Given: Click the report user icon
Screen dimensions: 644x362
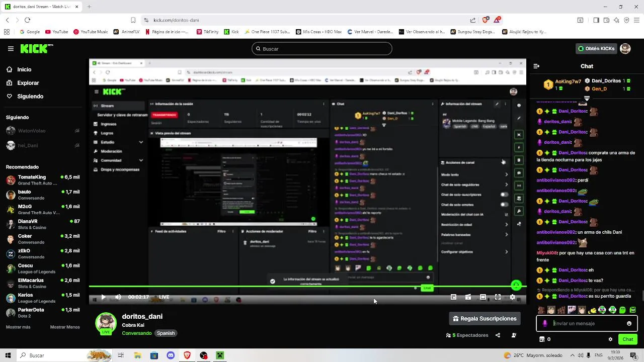Looking at the screenshot, I should point(514,335).
